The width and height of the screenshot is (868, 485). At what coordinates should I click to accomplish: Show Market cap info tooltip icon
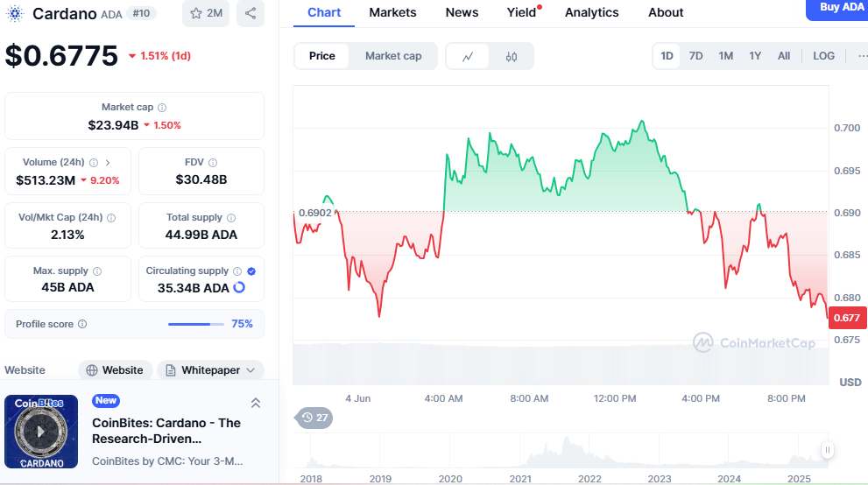click(162, 108)
